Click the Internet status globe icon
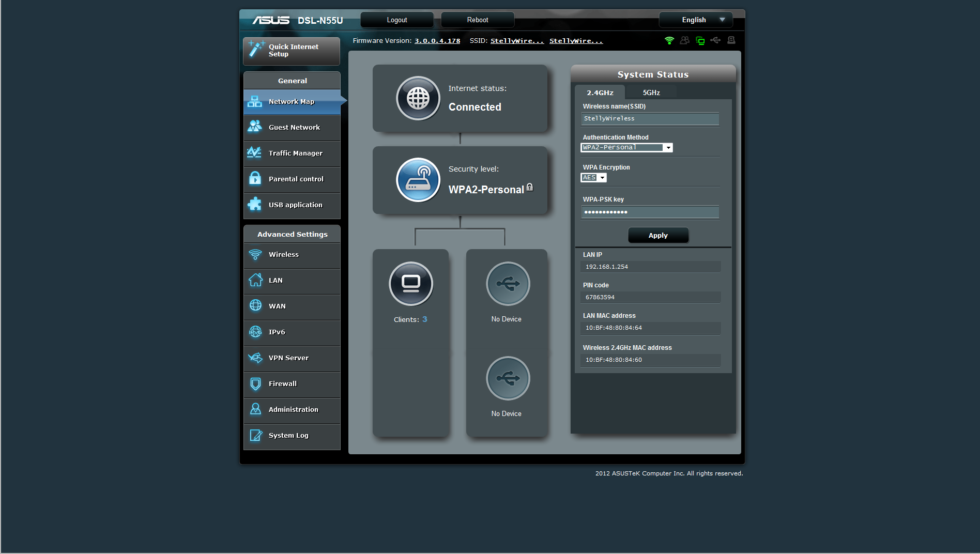Screen dimensions: 980x554 coord(418,98)
